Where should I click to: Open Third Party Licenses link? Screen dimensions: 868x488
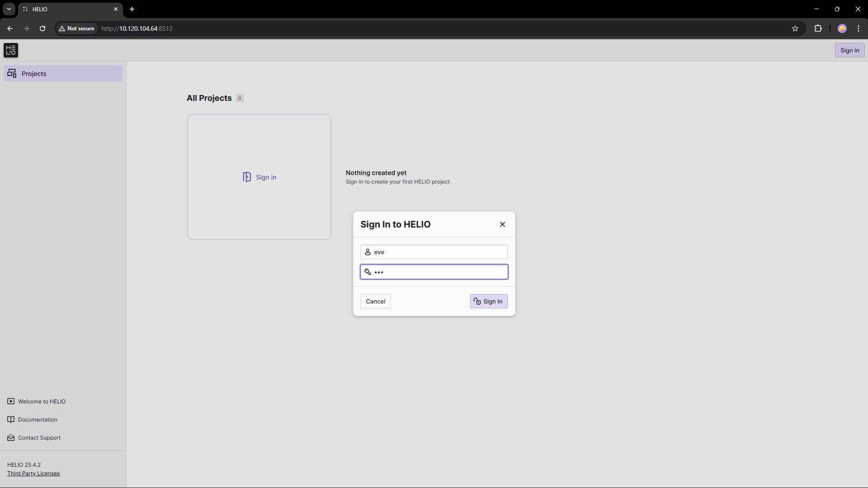click(x=33, y=474)
